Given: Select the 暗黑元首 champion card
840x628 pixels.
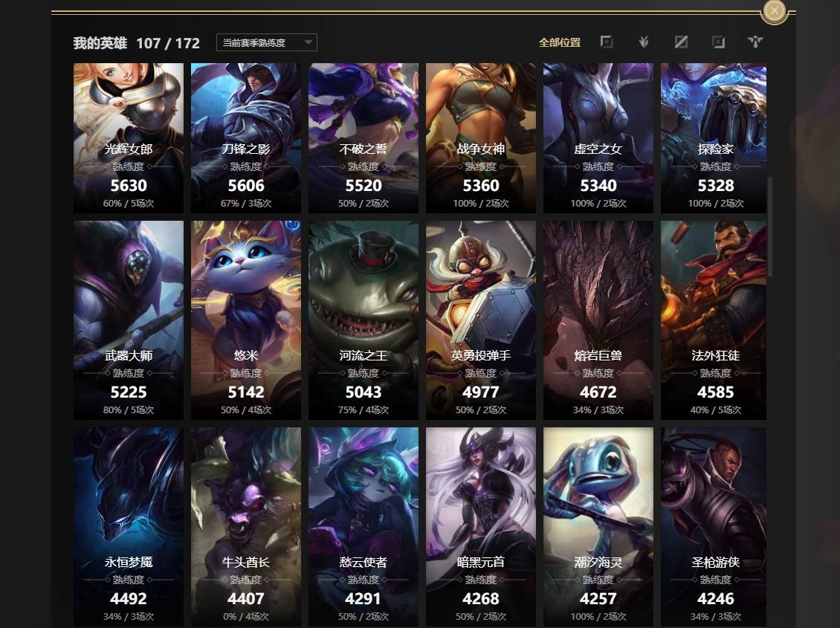Looking at the screenshot, I should pos(480,527).
